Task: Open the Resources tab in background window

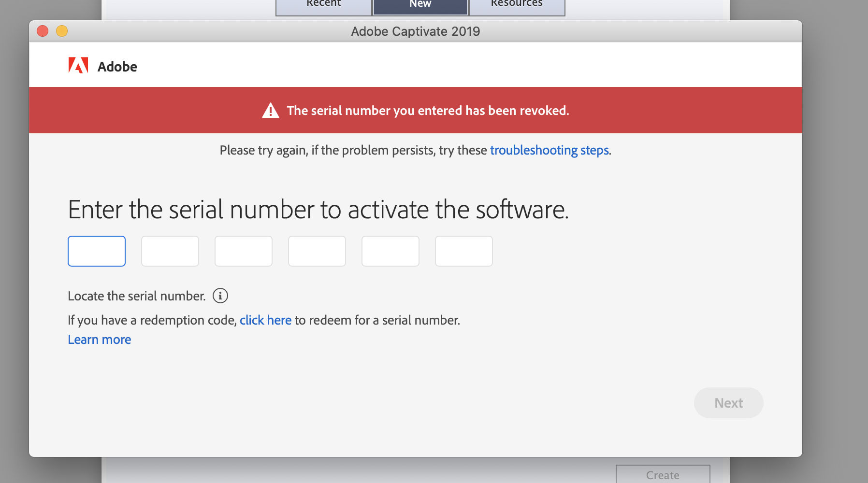Action: point(517,7)
